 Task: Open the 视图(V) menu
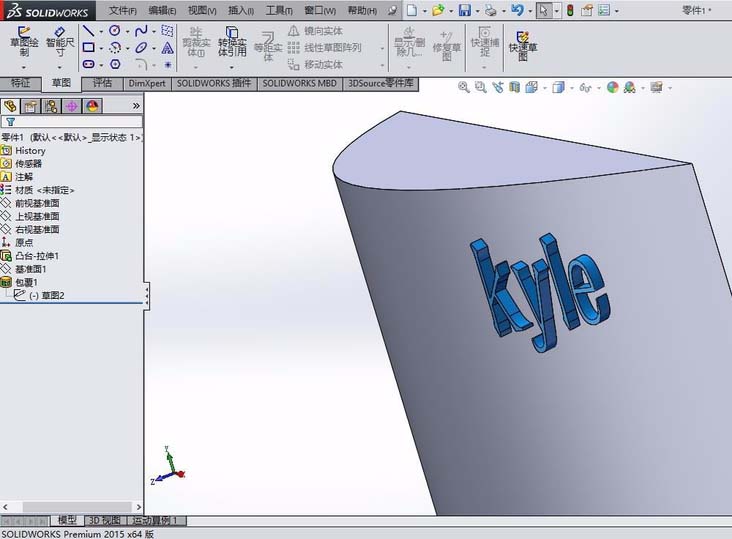pos(202,10)
